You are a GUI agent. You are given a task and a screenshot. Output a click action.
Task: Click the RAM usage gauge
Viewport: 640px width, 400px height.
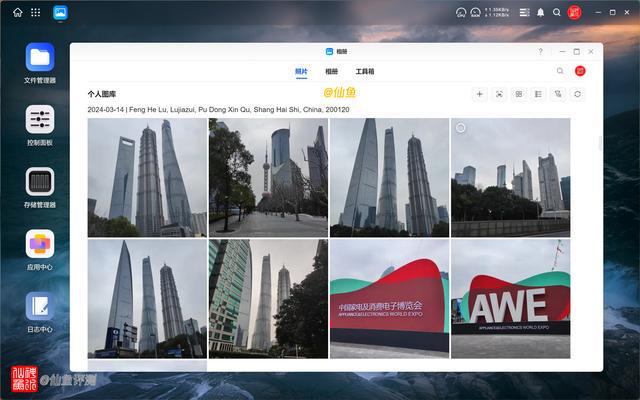click(x=476, y=13)
